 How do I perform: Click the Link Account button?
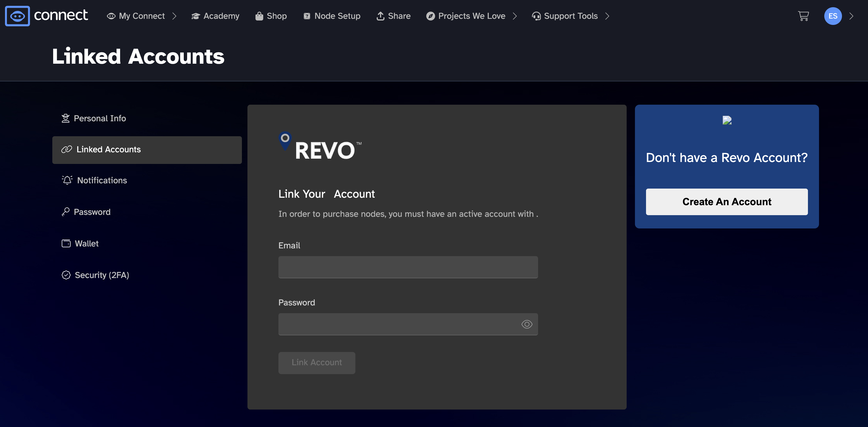tap(316, 363)
